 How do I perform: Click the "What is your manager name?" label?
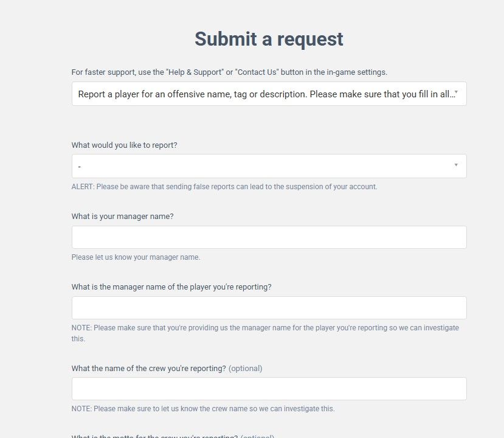tap(122, 217)
